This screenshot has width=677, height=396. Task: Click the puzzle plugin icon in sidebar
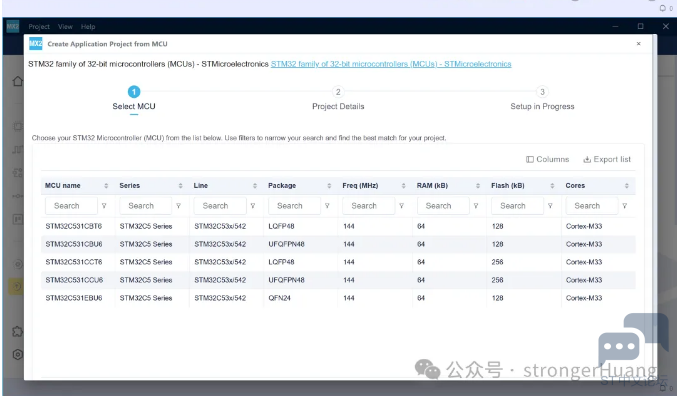coord(17,332)
